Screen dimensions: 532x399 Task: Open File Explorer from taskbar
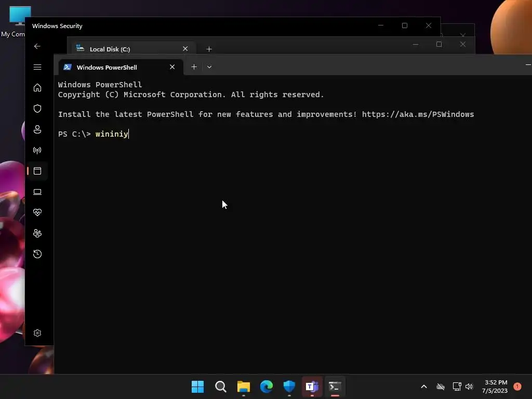(x=243, y=387)
